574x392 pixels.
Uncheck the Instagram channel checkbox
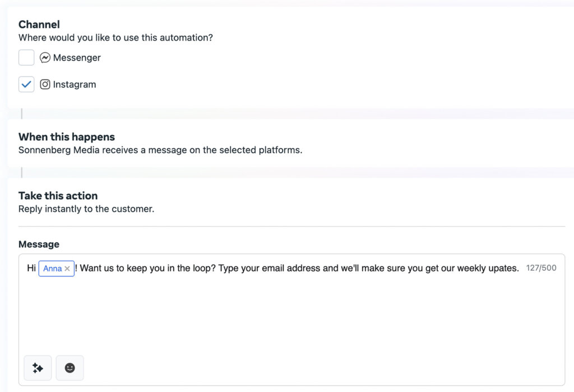[x=26, y=85]
